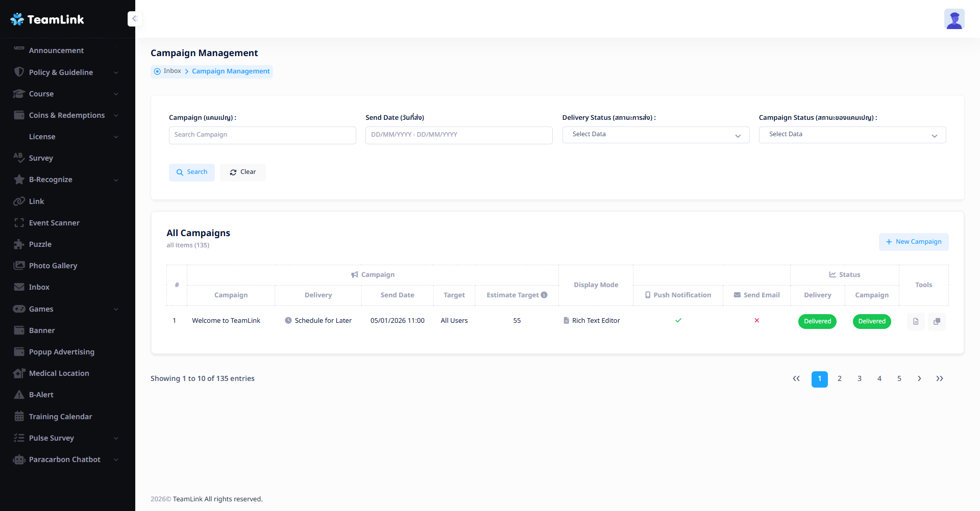Collapse the sidebar with the arrow icon

tap(135, 19)
